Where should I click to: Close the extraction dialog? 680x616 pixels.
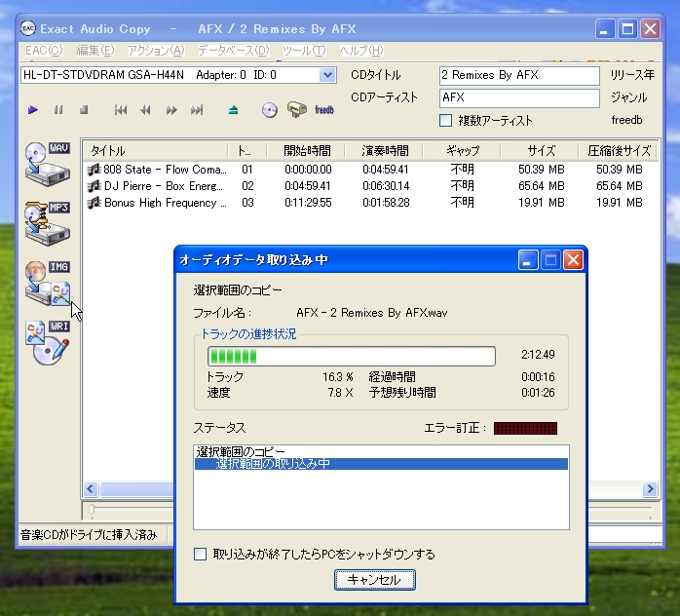pos(573,260)
